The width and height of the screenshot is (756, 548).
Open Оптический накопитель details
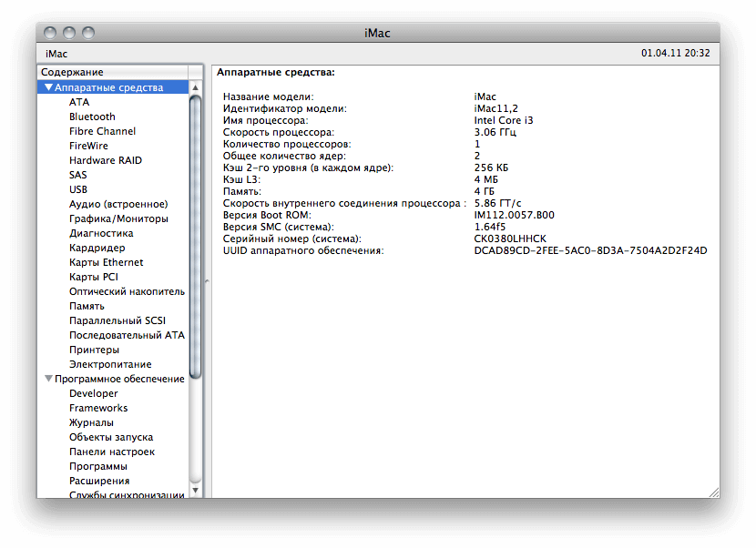pyautogui.click(x=127, y=291)
